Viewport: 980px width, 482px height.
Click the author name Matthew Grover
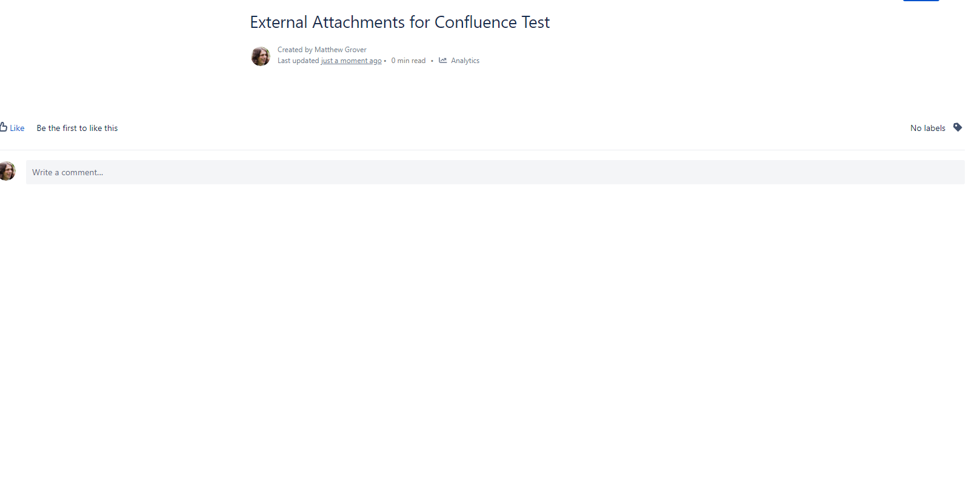point(341,50)
